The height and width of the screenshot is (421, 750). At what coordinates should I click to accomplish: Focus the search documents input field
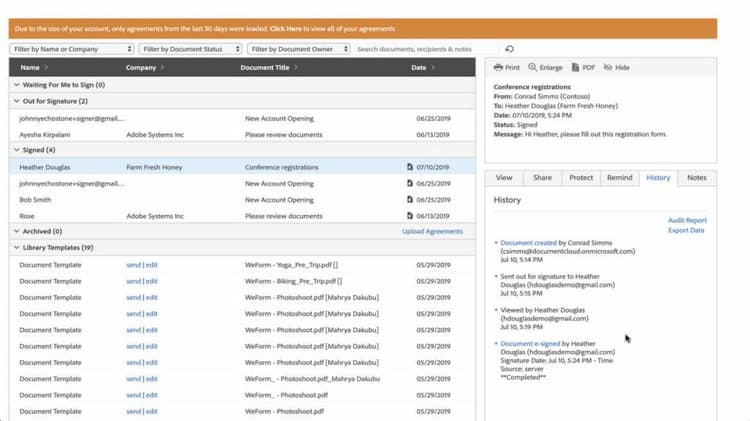426,49
